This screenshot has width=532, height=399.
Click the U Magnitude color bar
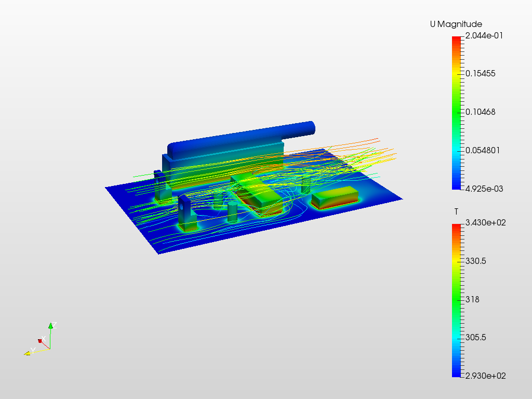(457, 113)
